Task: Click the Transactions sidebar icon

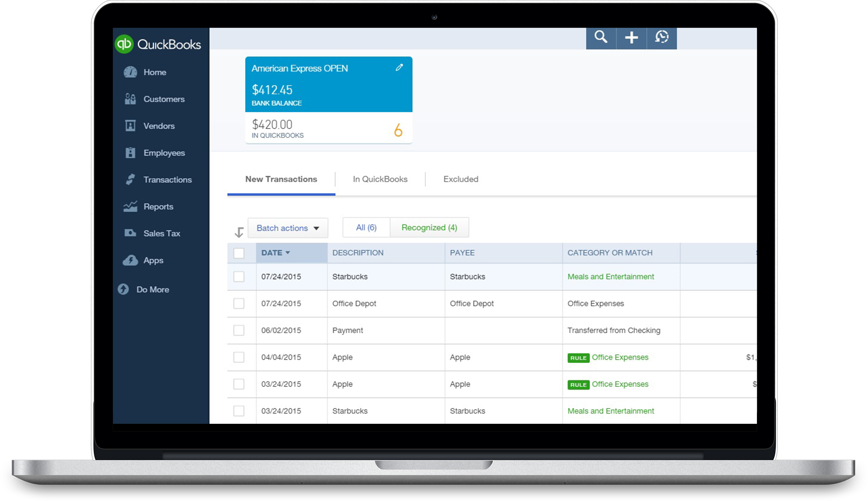Action: (x=130, y=180)
